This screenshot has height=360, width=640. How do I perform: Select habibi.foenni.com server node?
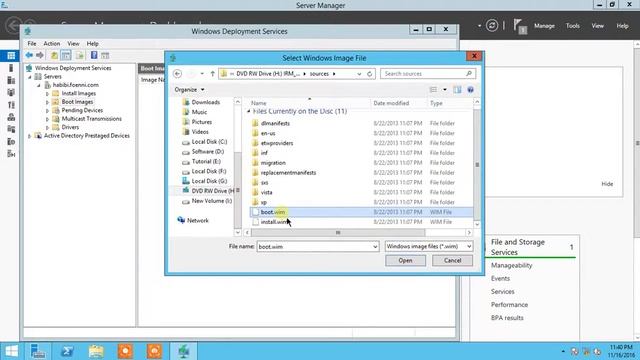(x=76, y=85)
